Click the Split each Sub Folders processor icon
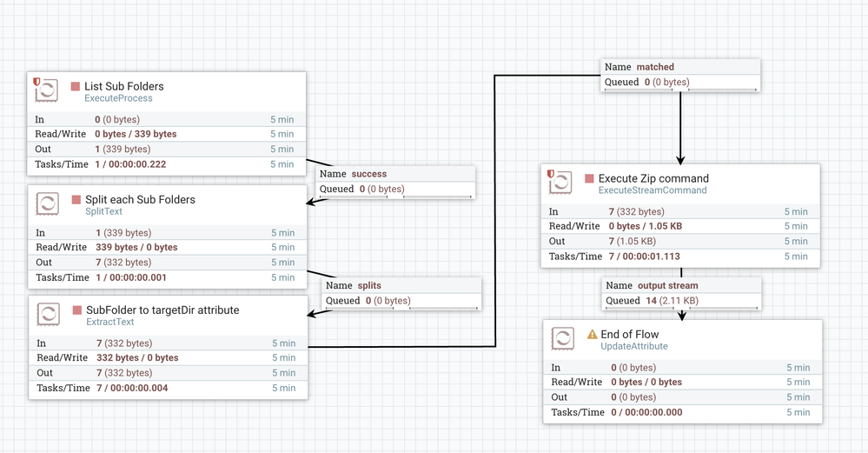Screen dimensions: 868x453 48,204
